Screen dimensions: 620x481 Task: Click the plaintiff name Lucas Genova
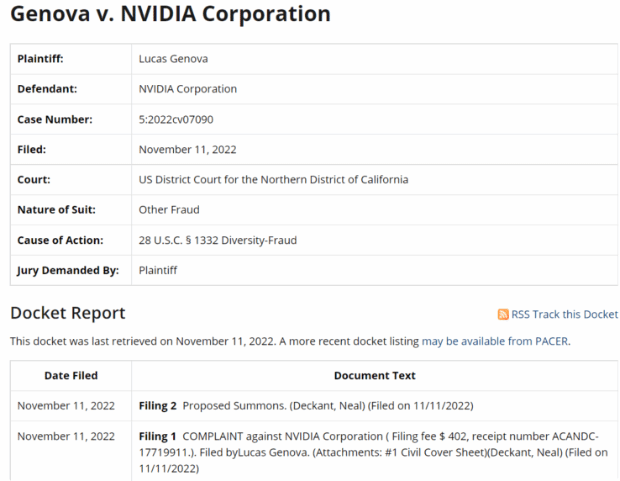point(173,59)
